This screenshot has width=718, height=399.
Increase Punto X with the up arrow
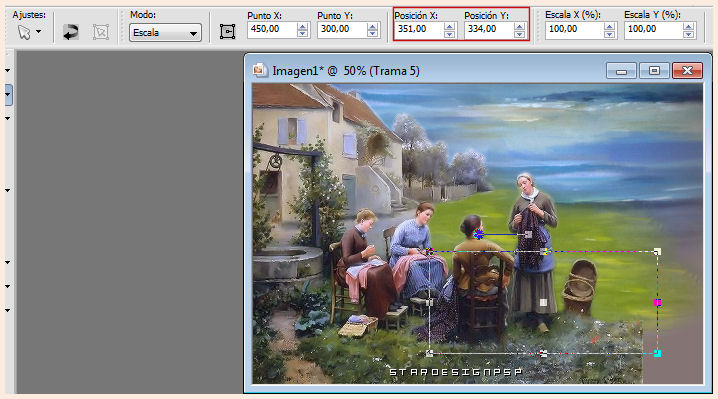click(x=303, y=27)
